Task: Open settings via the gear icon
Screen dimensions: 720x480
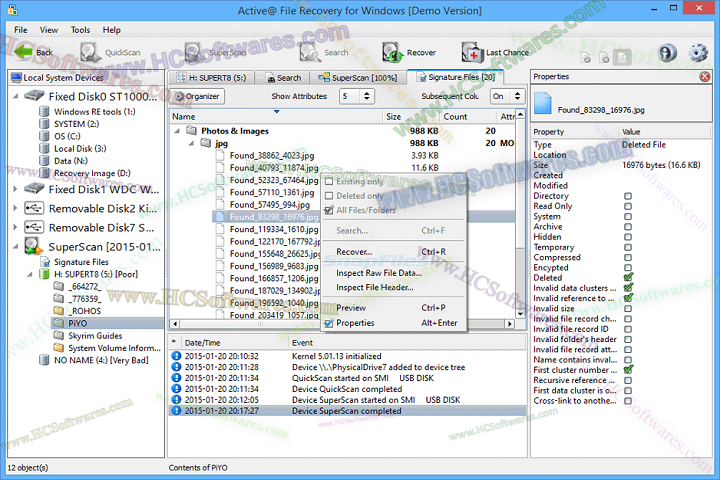Action: (698, 53)
